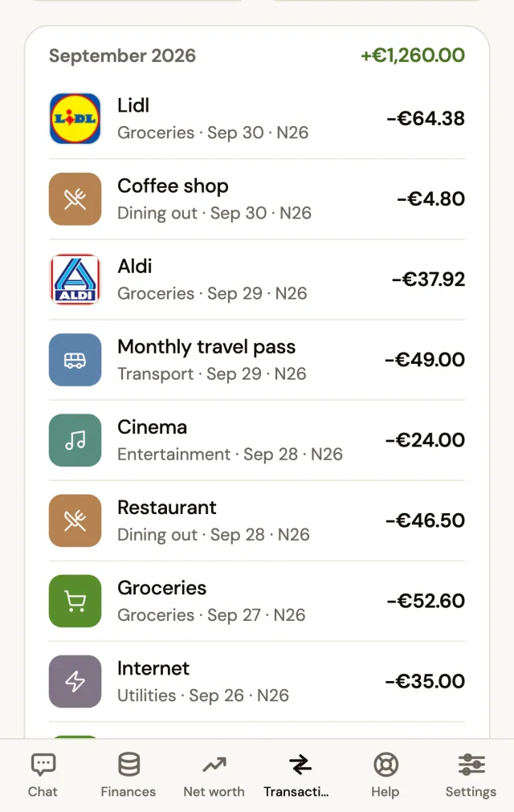
Task: Select the Transactions tab
Action: click(x=300, y=775)
